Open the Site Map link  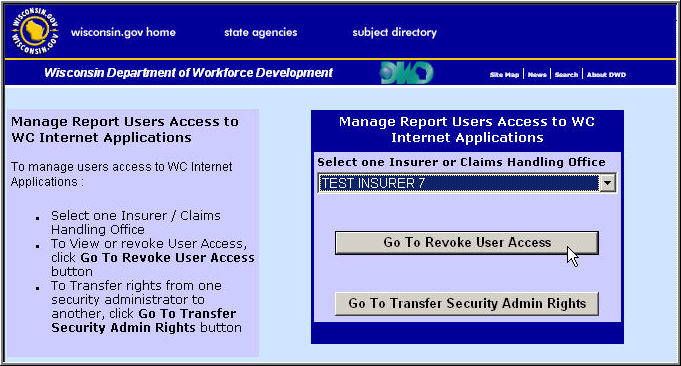(x=504, y=75)
